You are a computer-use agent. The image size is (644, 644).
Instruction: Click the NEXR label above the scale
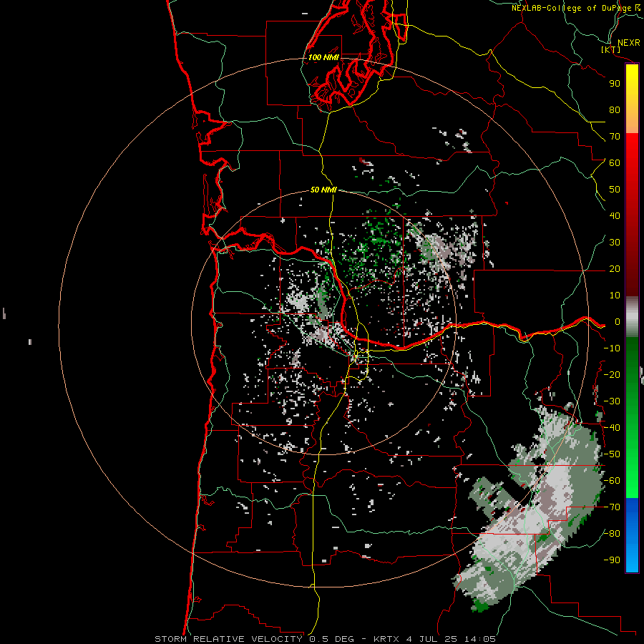629,43
